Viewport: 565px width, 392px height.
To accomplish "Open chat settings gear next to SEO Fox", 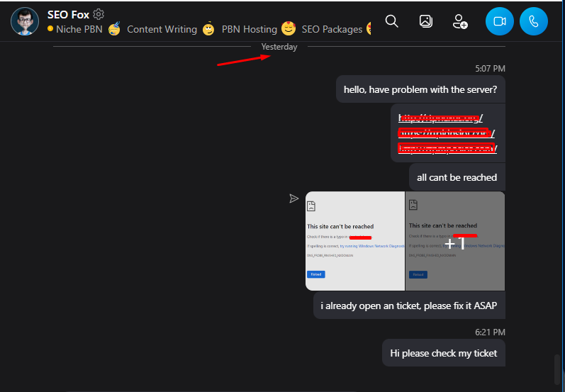I will click(x=99, y=14).
